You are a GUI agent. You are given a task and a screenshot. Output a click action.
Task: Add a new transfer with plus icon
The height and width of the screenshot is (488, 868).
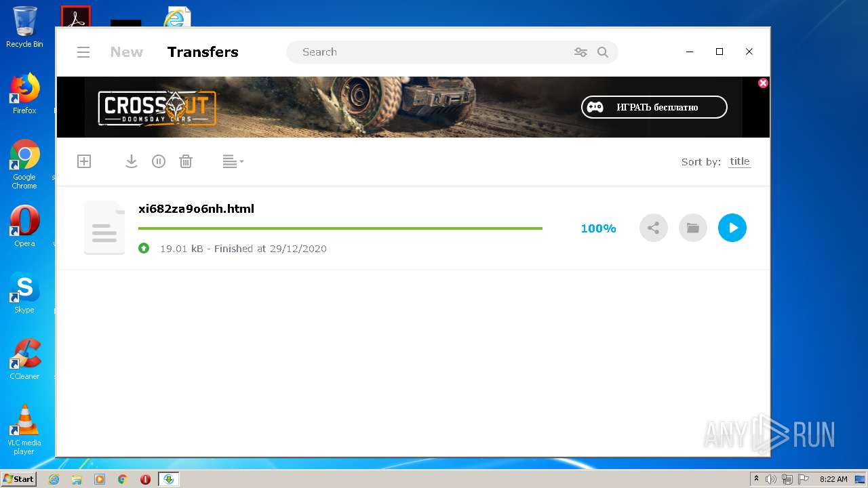point(84,161)
